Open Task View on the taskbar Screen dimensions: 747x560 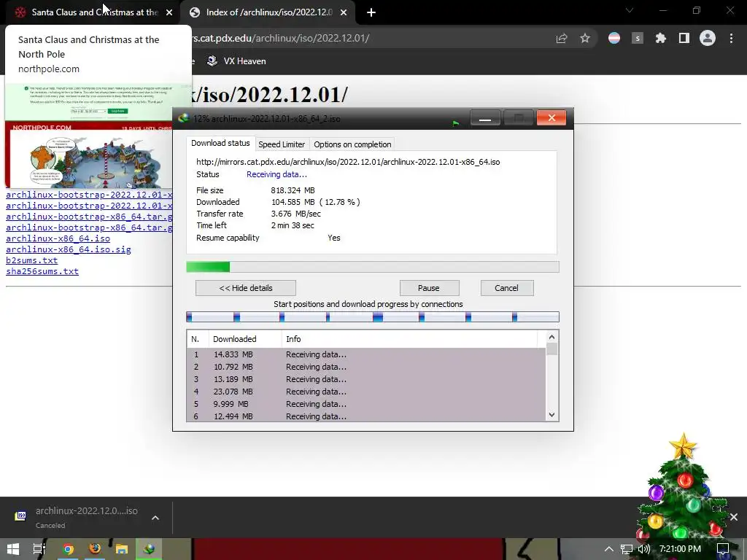click(x=39, y=549)
